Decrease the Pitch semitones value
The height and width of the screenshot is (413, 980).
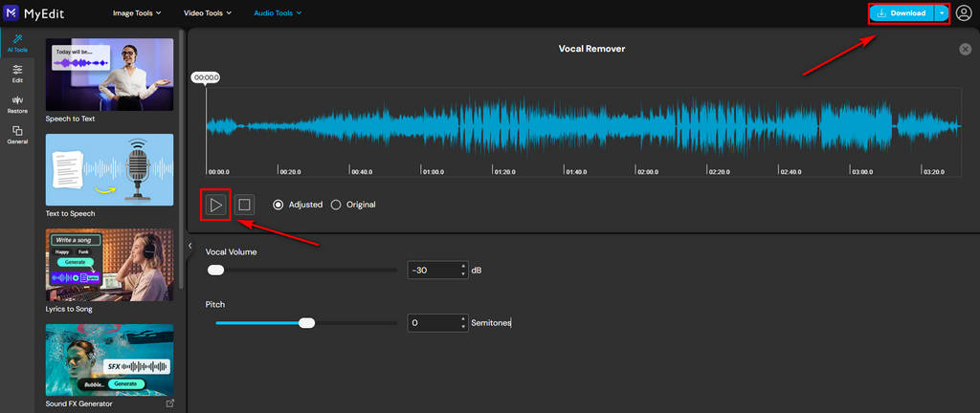[463, 327]
